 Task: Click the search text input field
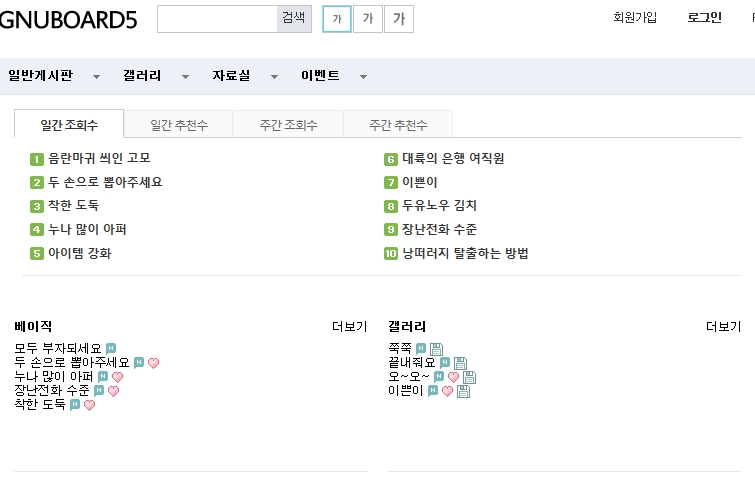(217, 18)
